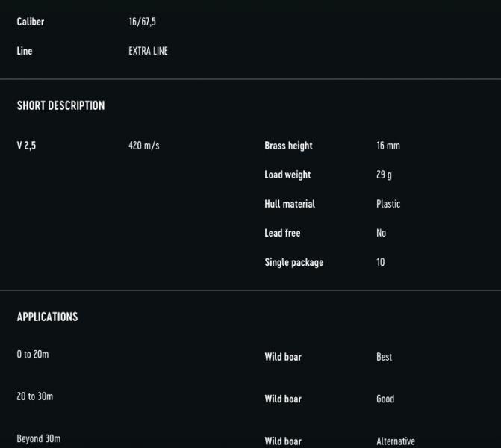This screenshot has width=501, height=448.
Task: Select the 20 to 30m range
Action: point(34,396)
